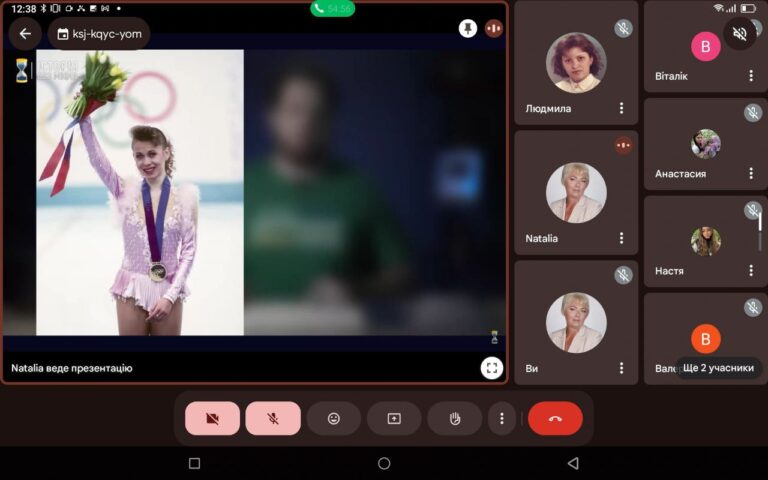Open options for Natalia tile
The width and height of the screenshot is (768, 480).
[x=621, y=238]
